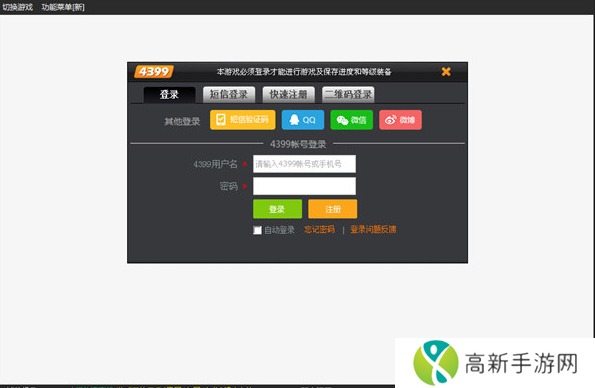Click the 密码 password field

pos(304,186)
